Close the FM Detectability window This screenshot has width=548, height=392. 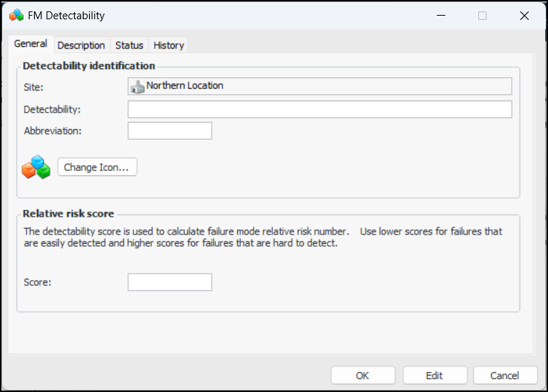click(x=524, y=15)
